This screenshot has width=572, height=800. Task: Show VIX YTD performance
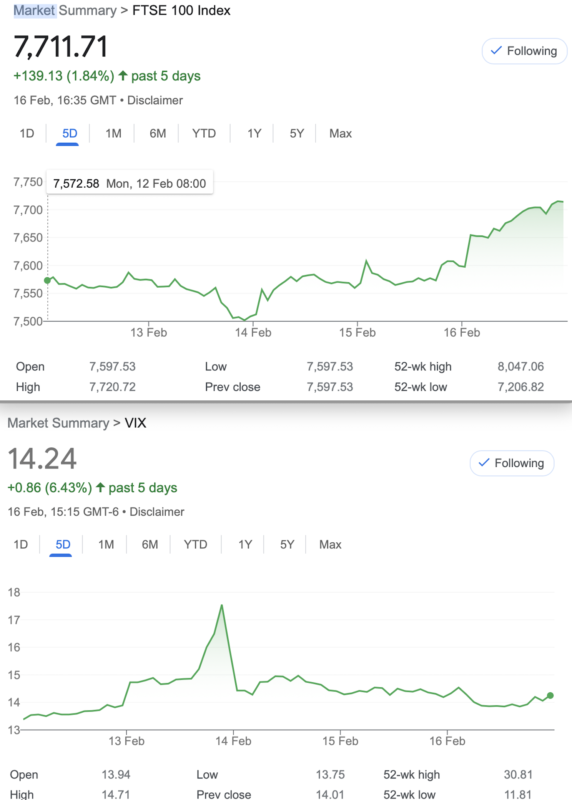[195, 545]
